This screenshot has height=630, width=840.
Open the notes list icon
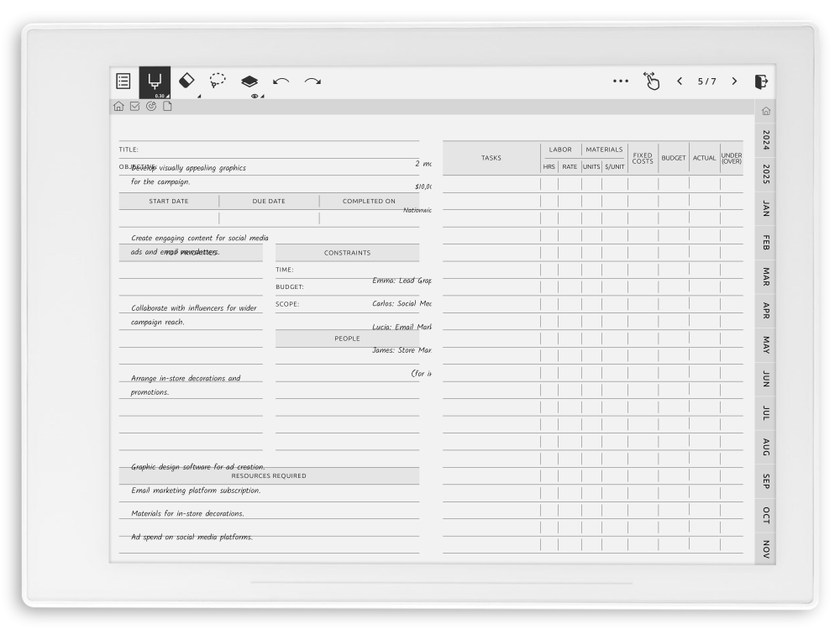[x=123, y=81]
